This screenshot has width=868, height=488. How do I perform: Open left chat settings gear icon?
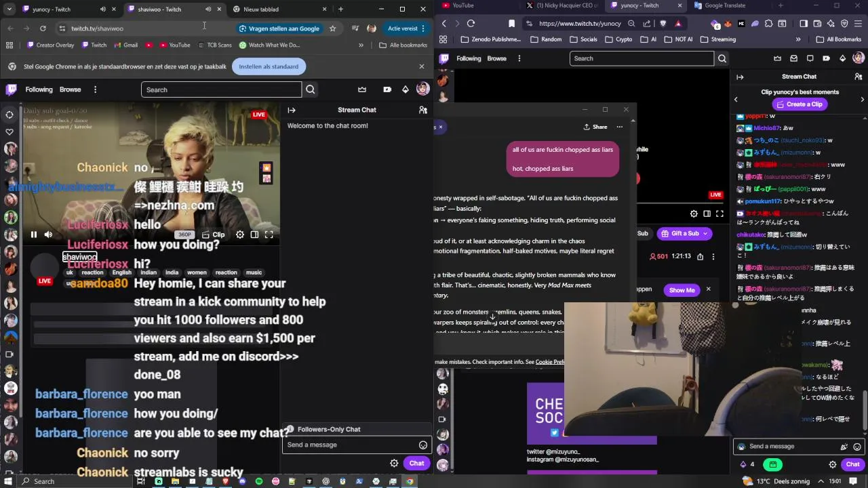[394, 464]
